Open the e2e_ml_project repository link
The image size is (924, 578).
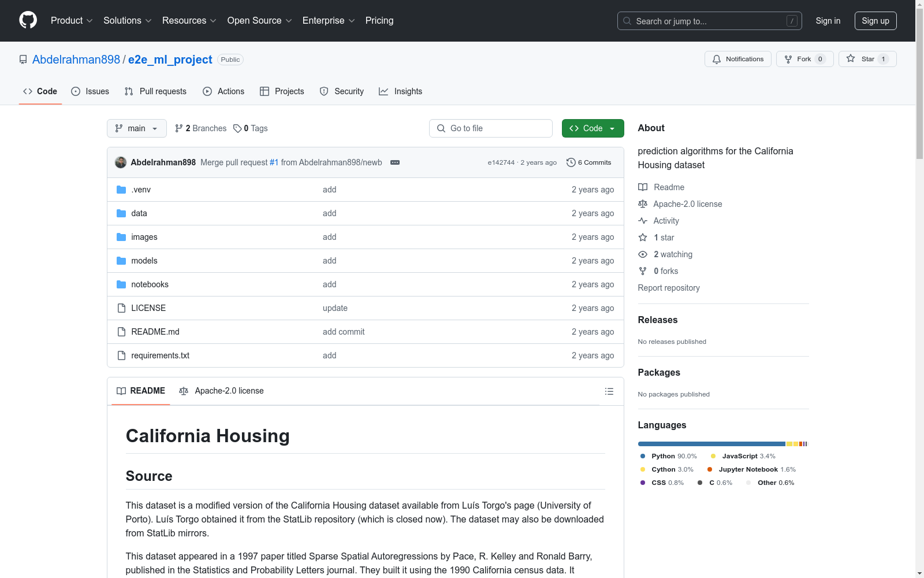170,60
